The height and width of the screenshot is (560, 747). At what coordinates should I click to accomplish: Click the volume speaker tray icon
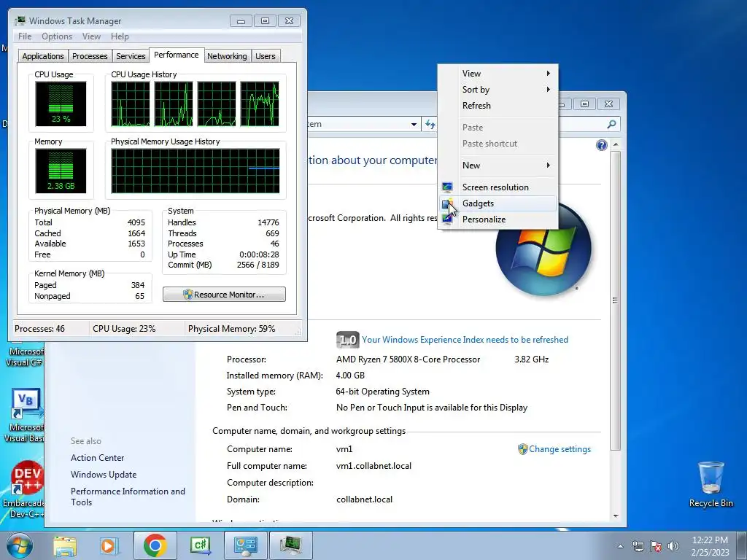point(673,546)
